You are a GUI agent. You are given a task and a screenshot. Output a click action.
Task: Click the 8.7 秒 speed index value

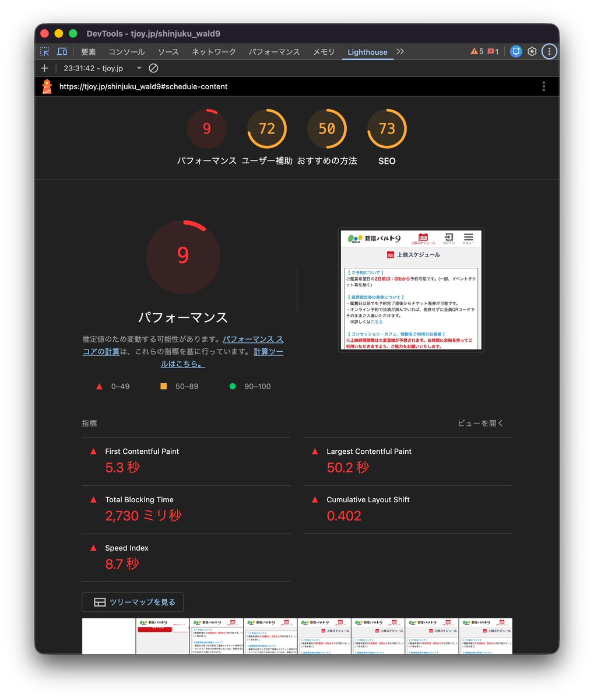(122, 564)
